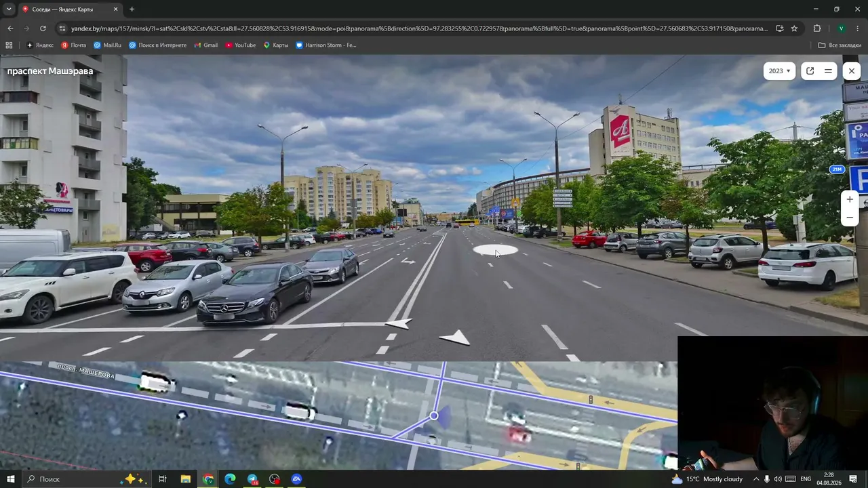Image resolution: width=868 pixels, height=488 pixels.
Task: Open the panorama menu lines icon
Action: (828, 70)
